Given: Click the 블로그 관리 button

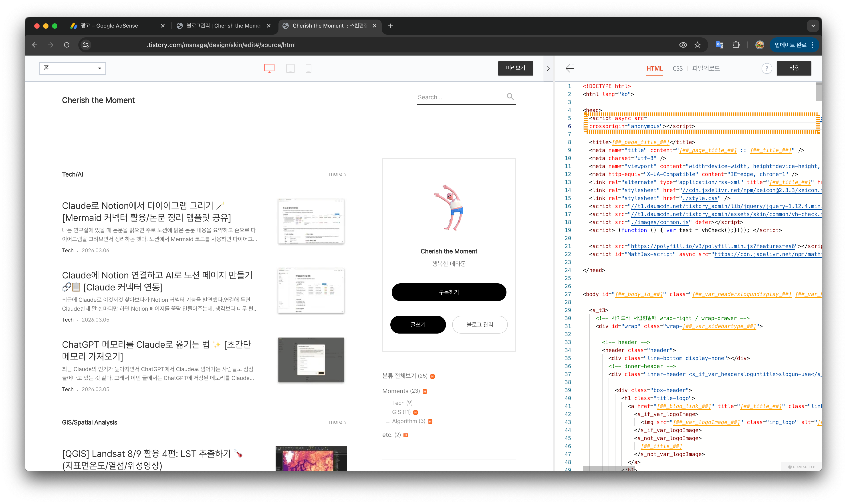Looking at the screenshot, I should [480, 325].
